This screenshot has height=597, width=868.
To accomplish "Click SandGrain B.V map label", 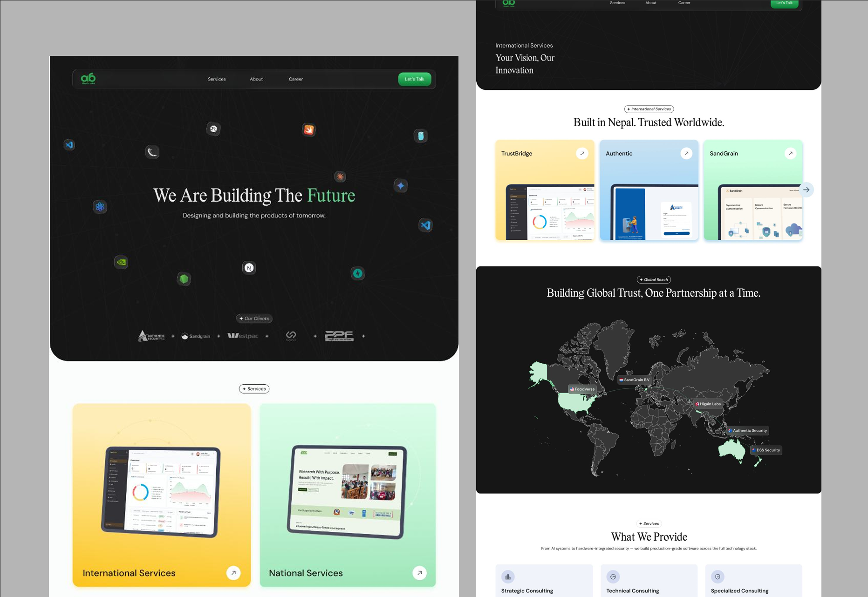I will (634, 380).
